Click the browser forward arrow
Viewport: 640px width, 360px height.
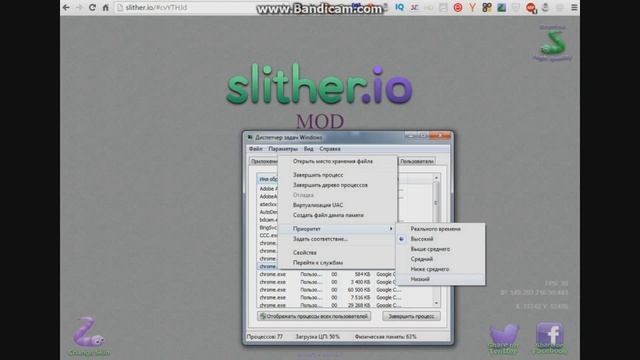point(79,7)
